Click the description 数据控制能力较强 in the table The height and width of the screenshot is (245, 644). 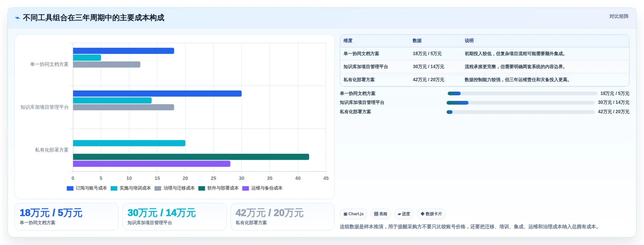(518, 80)
